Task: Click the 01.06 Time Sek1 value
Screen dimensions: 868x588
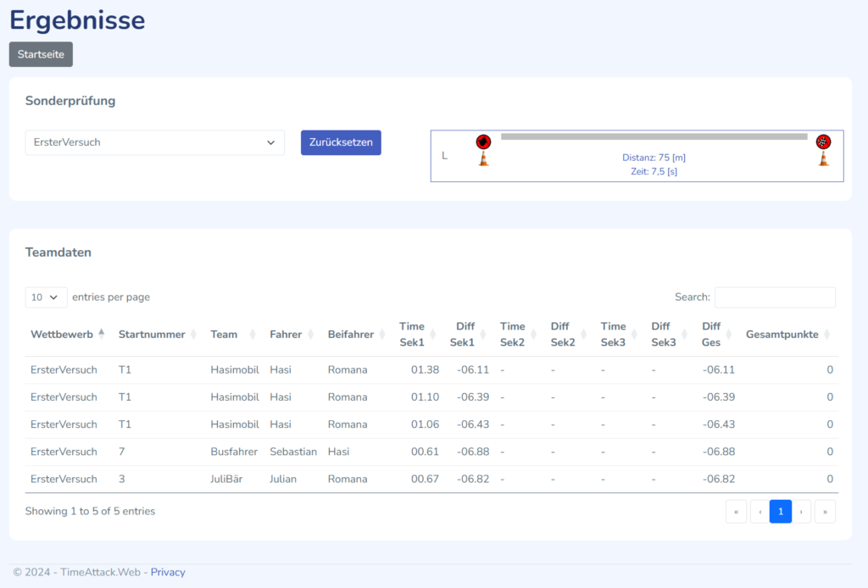Action: (425, 424)
